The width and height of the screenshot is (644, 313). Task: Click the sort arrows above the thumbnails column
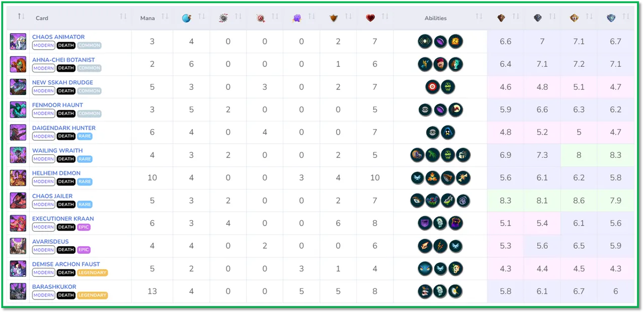click(x=21, y=17)
